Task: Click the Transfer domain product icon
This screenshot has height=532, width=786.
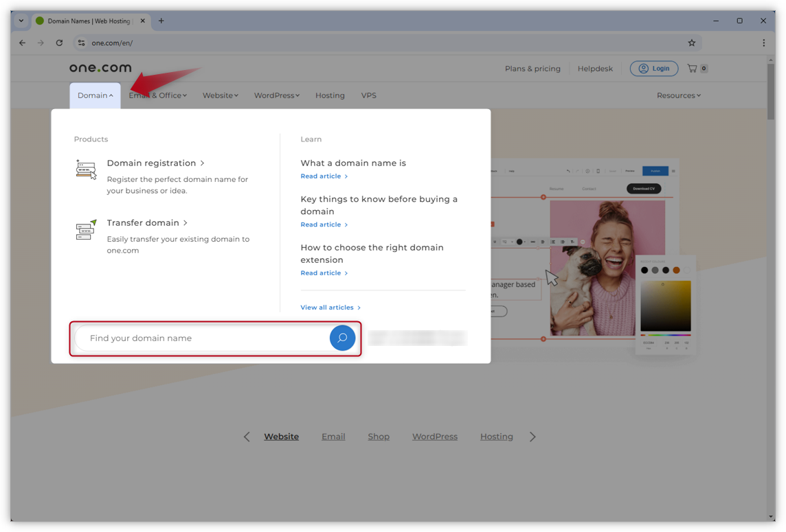Action: [x=86, y=229]
